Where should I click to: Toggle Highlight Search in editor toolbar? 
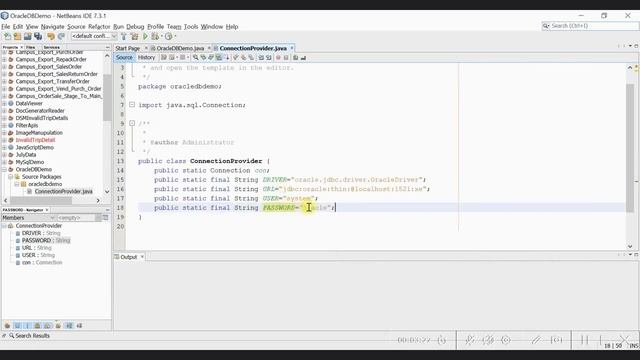coord(219,58)
